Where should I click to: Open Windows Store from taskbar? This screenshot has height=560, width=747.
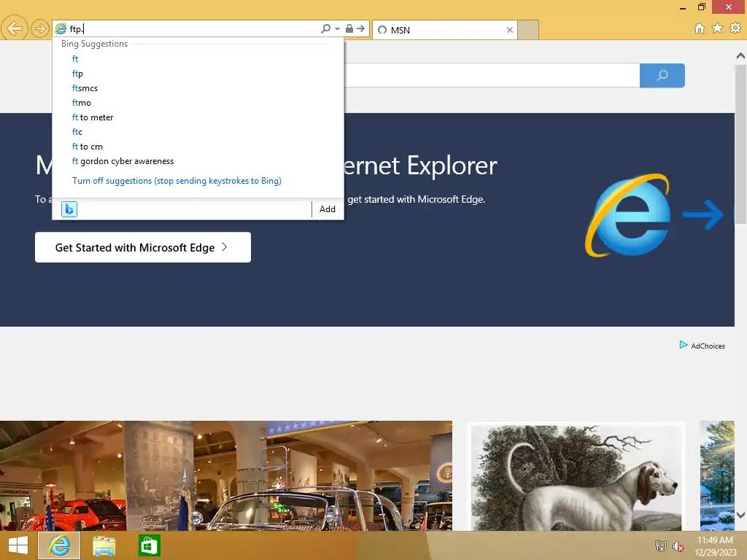(149, 545)
